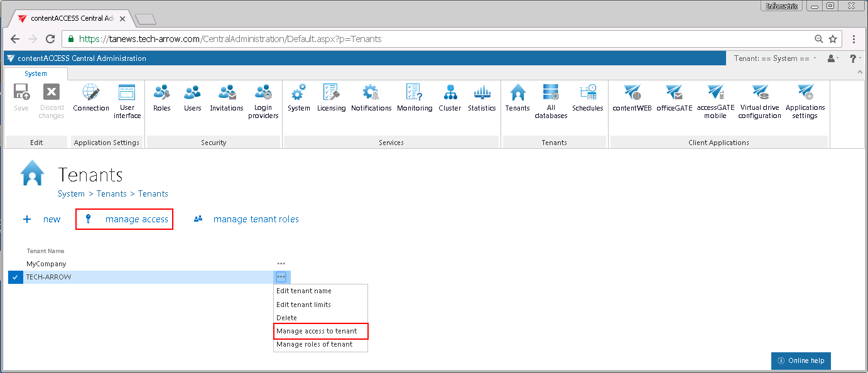Open Statistics in the ribbon

click(x=482, y=97)
